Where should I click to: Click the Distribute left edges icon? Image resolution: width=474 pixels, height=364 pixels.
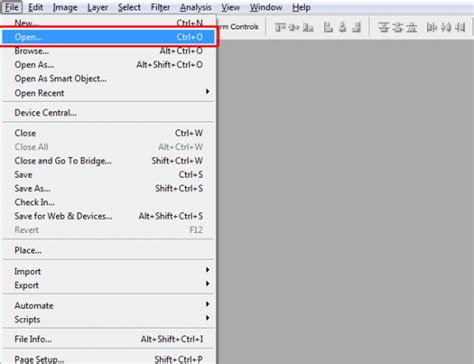(x=432, y=27)
